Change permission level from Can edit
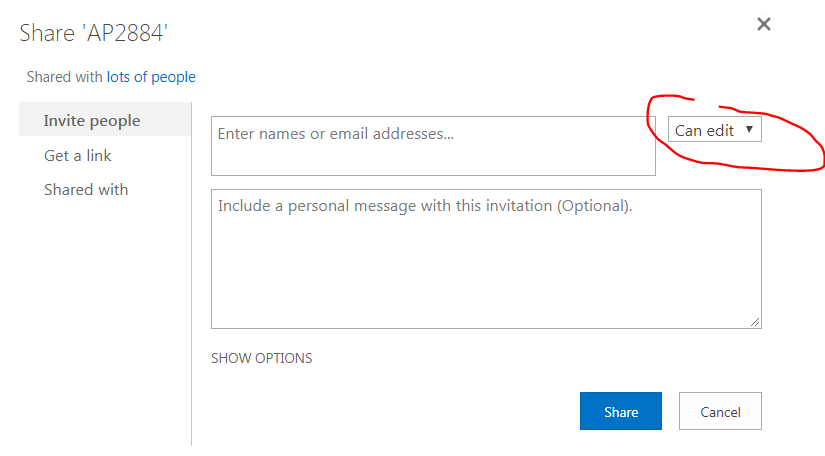The image size is (825, 456). coord(714,130)
